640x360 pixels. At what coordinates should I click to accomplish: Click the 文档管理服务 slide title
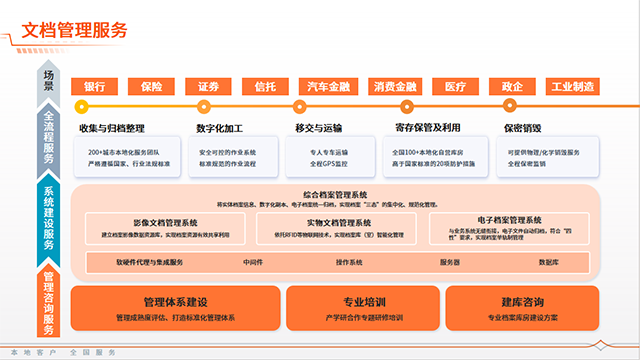(x=74, y=31)
